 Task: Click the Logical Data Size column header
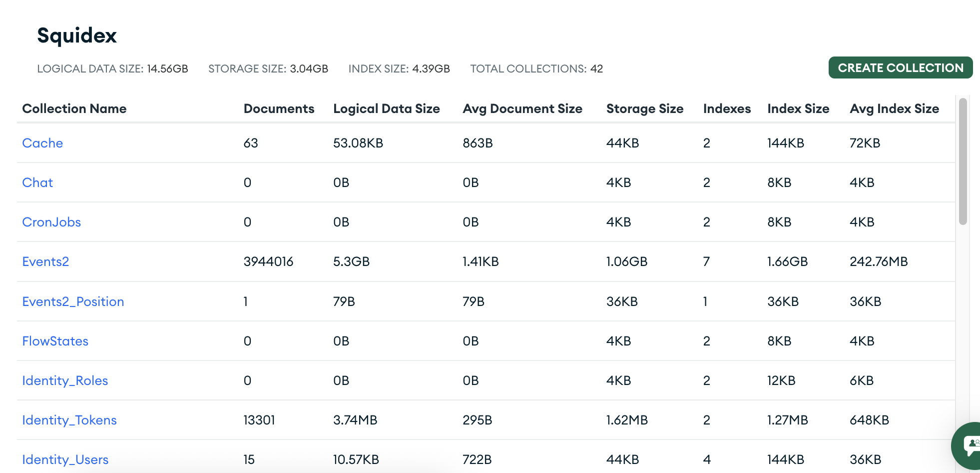pyautogui.click(x=386, y=108)
